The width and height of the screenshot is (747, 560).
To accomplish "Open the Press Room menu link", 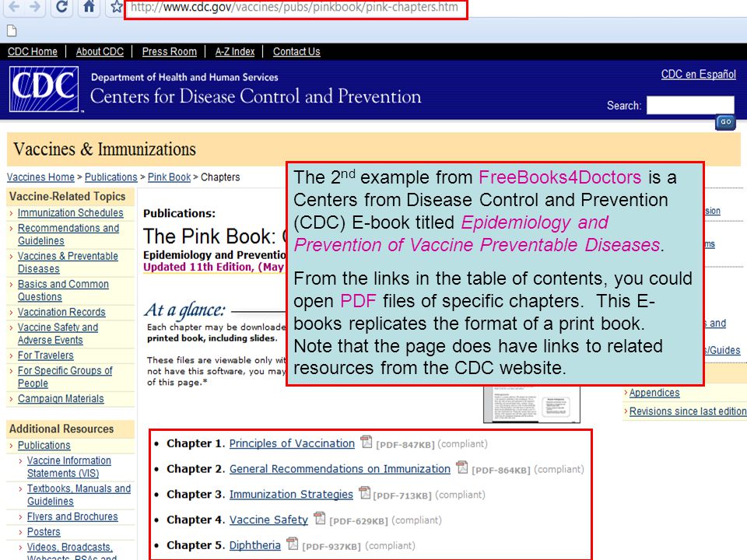I will (x=169, y=51).
